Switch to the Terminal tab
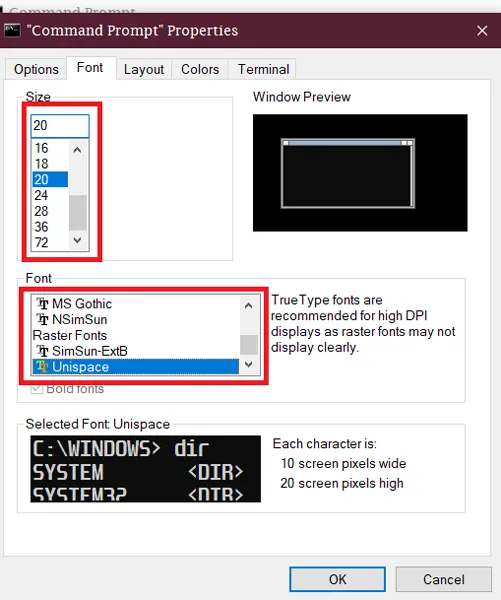The height and width of the screenshot is (600, 501). 263,69
